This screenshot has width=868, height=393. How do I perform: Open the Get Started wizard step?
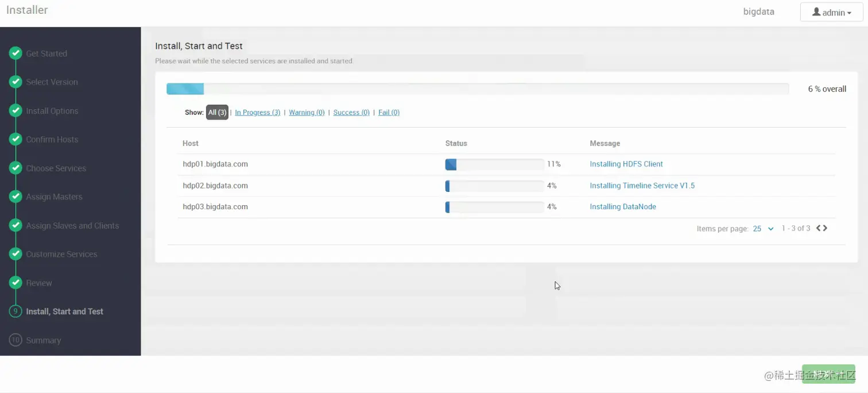tap(46, 53)
